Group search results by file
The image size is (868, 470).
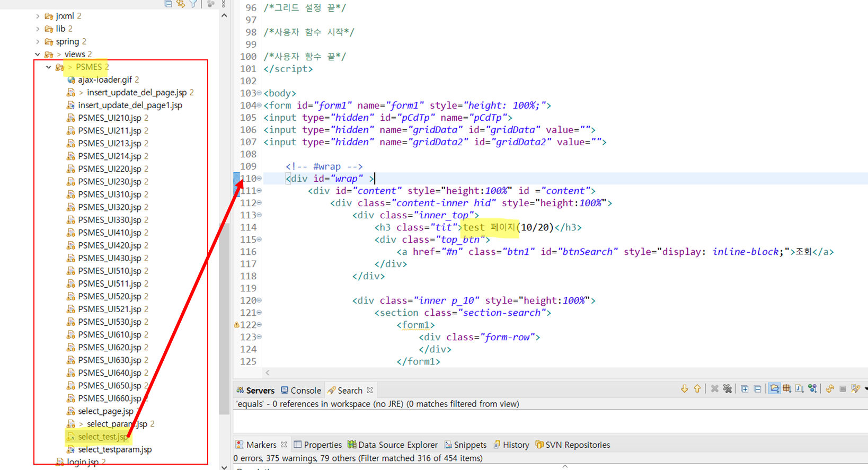(x=800, y=389)
